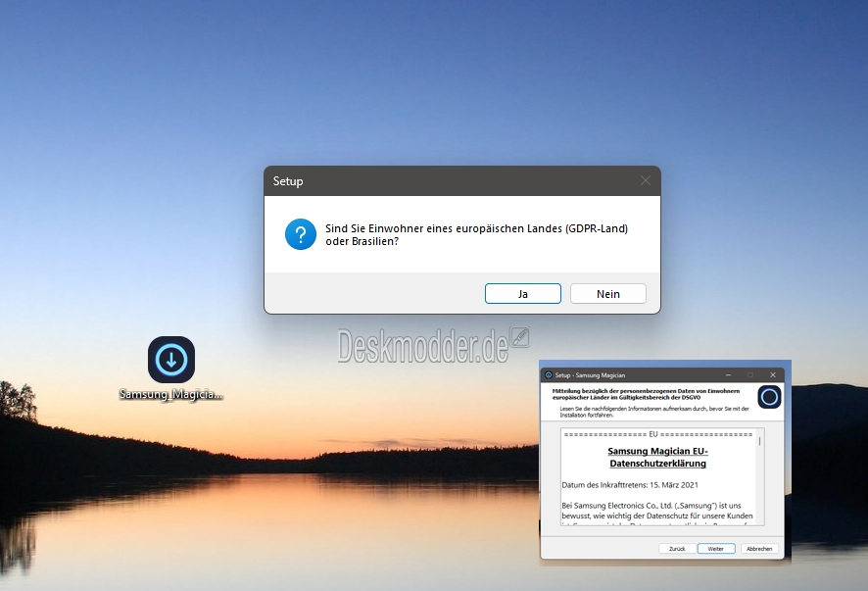Click the Samsung Magician EU-Datenschutzerklärung heading
Image resolution: width=868 pixels, height=591 pixels.
tap(657, 457)
